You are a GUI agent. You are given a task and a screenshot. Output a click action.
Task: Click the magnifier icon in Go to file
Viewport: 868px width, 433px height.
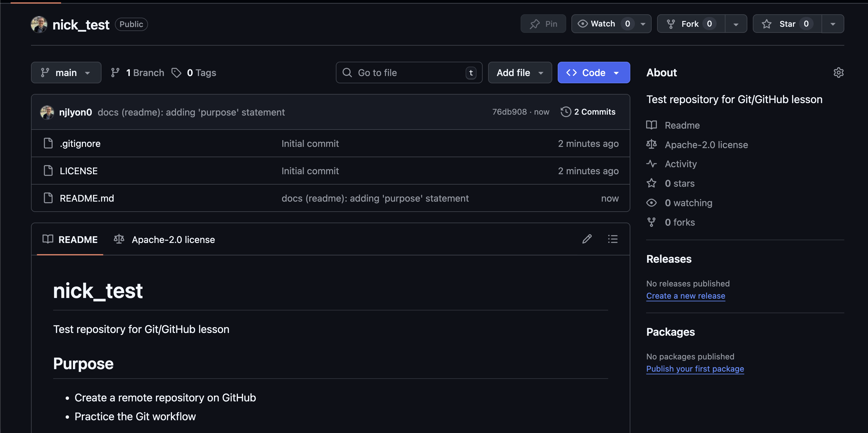347,72
